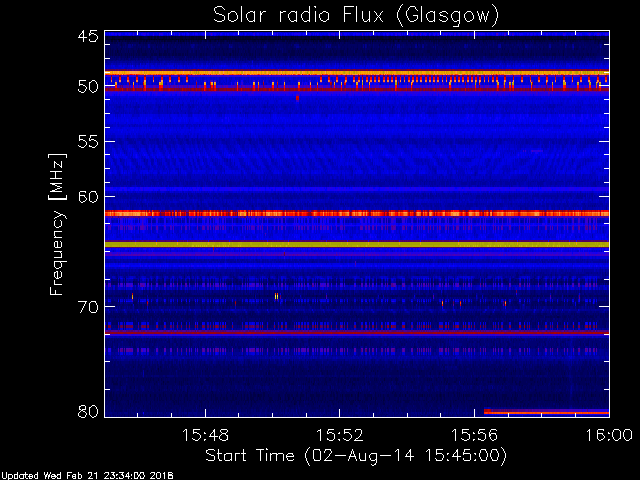Click the 'Updated Wed Feb 21' timestamp text

[87, 476]
